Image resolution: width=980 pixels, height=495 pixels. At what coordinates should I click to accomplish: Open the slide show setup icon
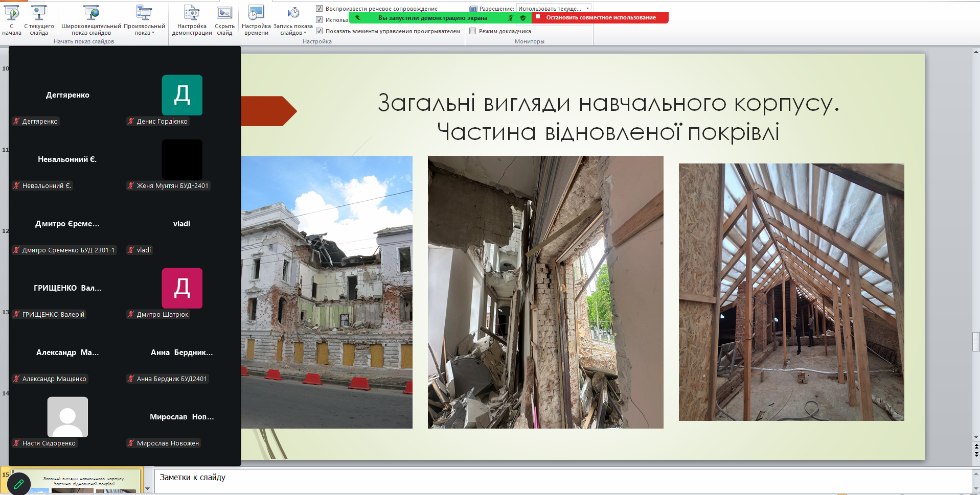[192, 19]
